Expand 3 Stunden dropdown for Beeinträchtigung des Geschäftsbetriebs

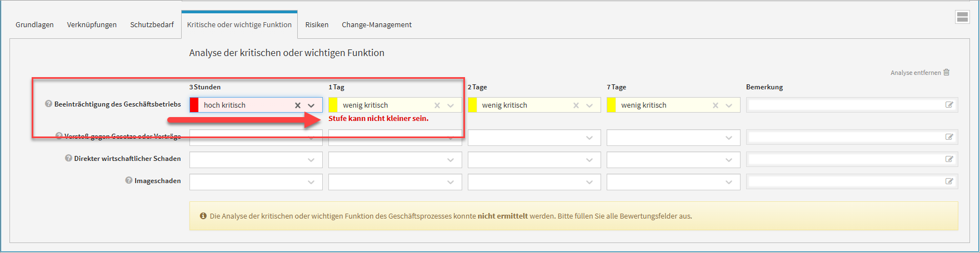click(311, 105)
